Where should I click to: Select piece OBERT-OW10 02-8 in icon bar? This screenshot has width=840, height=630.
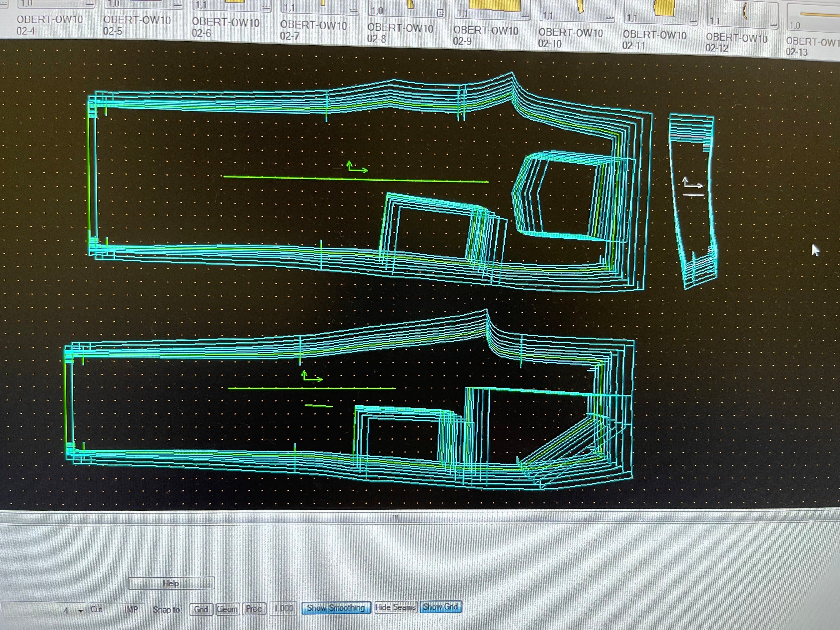click(400, 33)
